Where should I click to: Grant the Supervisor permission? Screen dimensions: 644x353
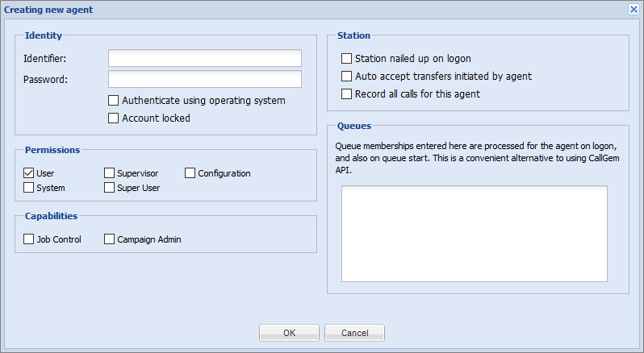tap(109, 173)
